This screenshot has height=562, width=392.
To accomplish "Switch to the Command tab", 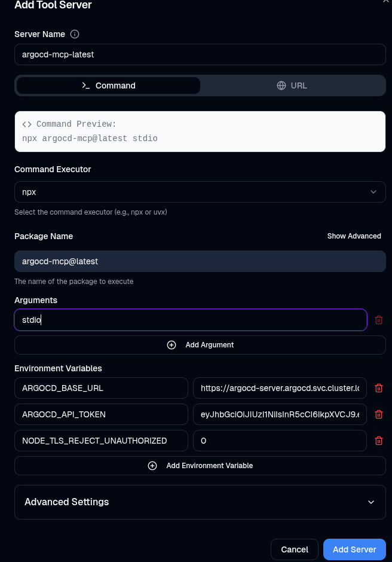I will coord(108,85).
